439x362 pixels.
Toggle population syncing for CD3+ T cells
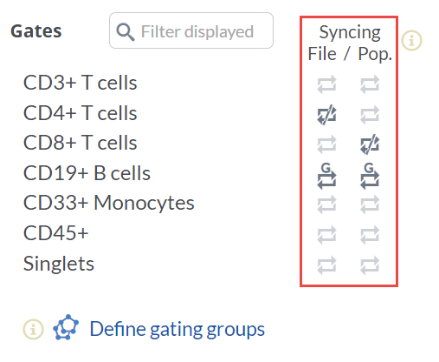[370, 84]
